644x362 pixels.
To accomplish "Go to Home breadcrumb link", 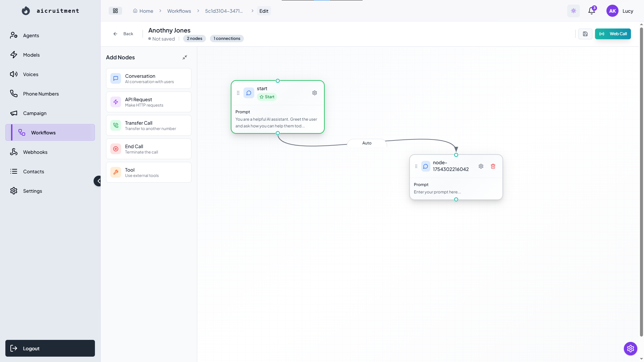I will (x=143, y=11).
